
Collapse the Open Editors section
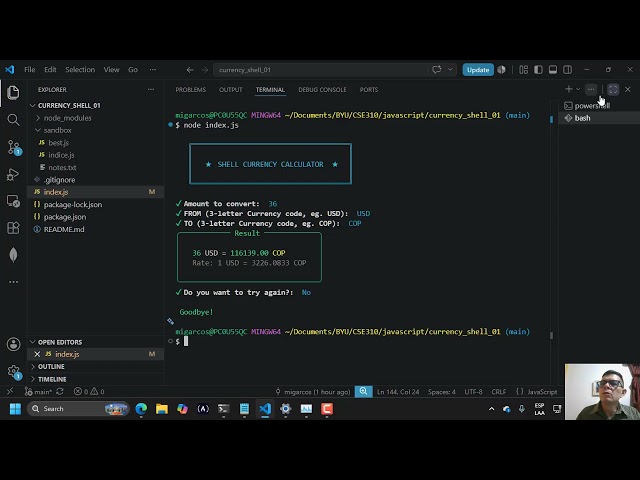[x=60, y=342]
